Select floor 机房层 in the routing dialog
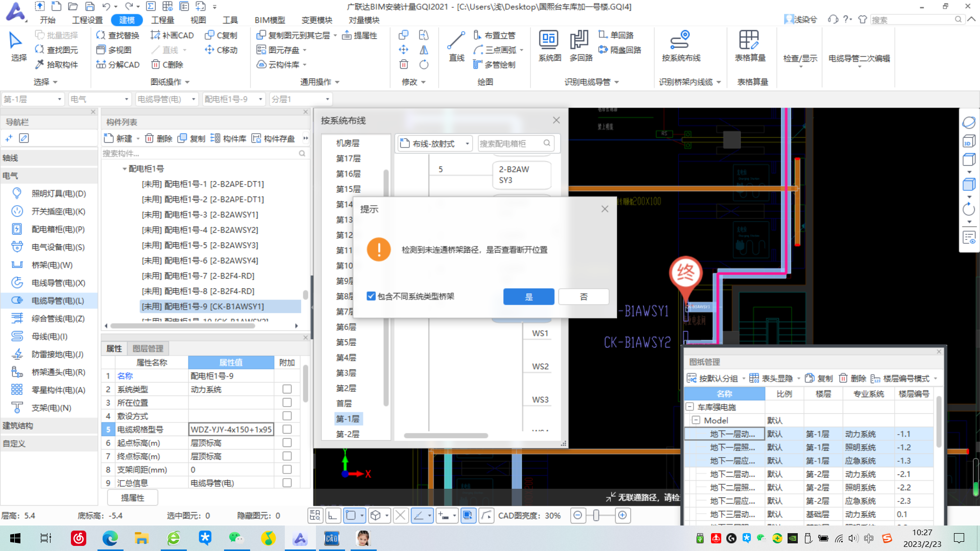Screen dimensions: 980x551 [x=348, y=143]
